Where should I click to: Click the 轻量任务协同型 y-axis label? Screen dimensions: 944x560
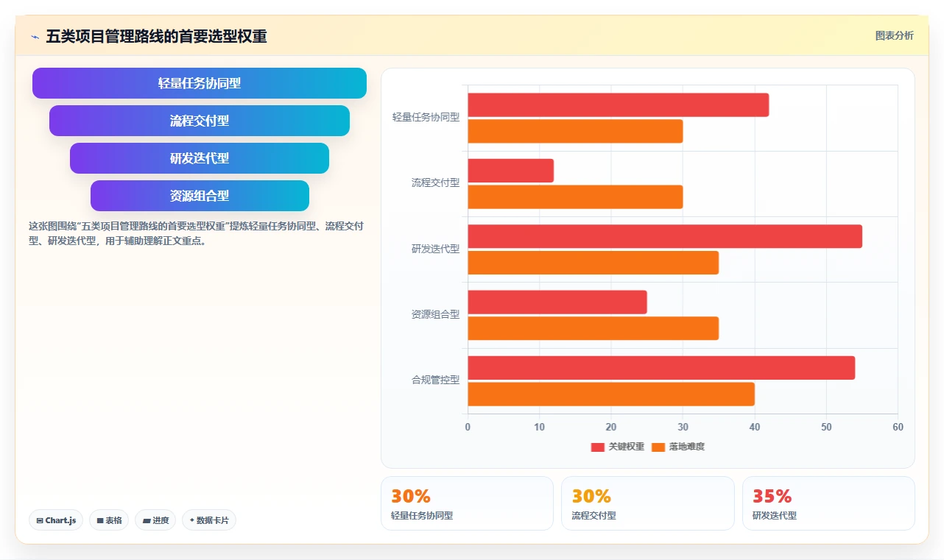click(426, 117)
